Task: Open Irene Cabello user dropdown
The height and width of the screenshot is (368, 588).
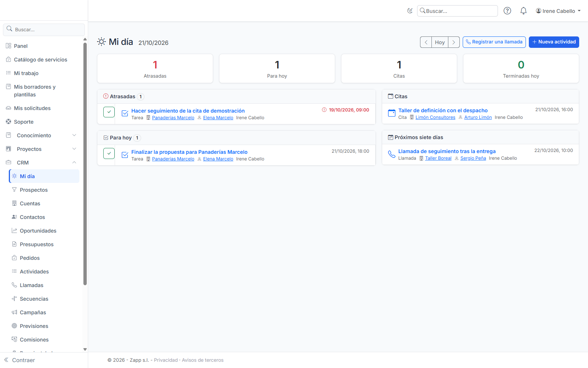Action: [x=558, y=11]
